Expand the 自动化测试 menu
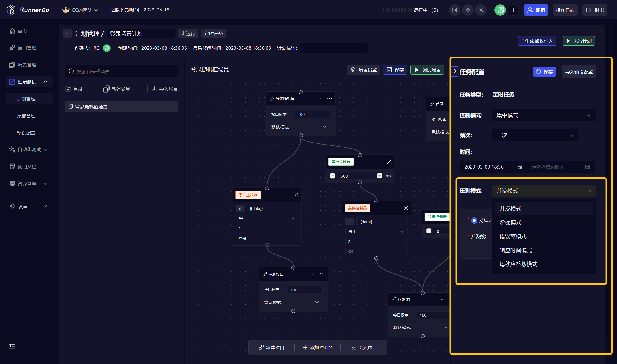Screen dimensions: 617x364 coord(45,150)
